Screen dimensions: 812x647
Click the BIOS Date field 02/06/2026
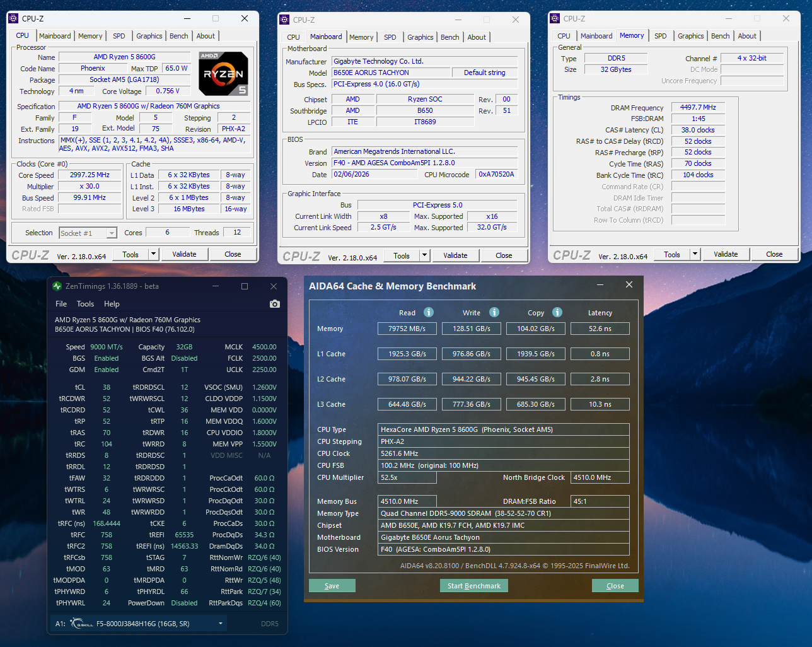pyautogui.click(x=374, y=174)
